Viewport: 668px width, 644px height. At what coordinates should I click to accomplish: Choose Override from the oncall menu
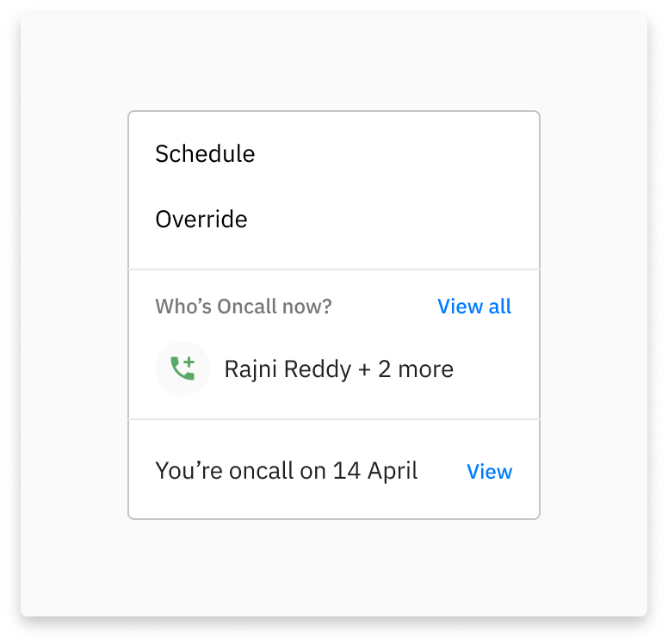point(201,220)
